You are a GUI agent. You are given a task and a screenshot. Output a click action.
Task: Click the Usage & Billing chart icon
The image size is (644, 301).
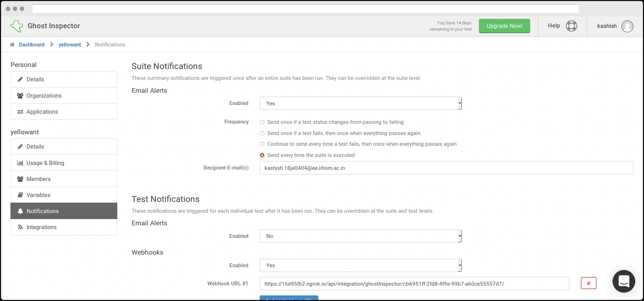point(20,163)
